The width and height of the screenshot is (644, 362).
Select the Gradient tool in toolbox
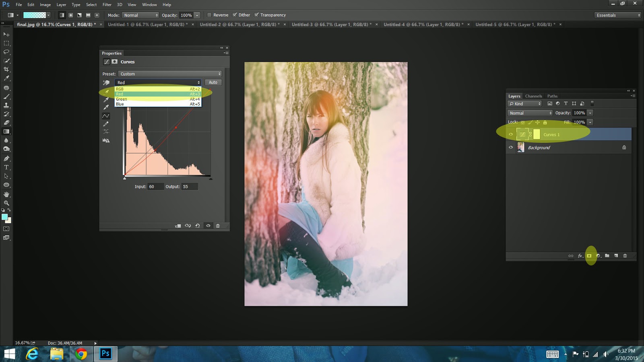click(6, 132)
